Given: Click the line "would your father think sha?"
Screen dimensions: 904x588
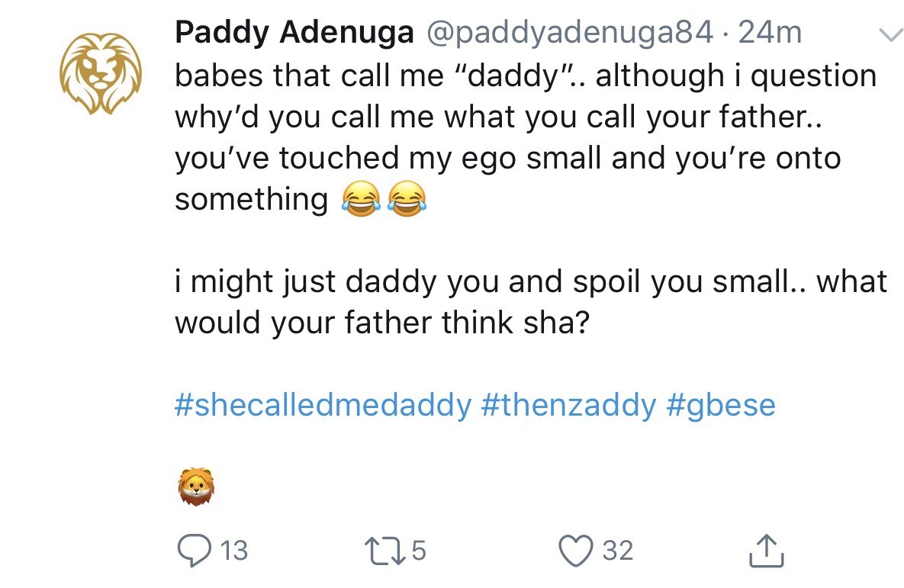Looking at the screenshot, I should (381, 323).
